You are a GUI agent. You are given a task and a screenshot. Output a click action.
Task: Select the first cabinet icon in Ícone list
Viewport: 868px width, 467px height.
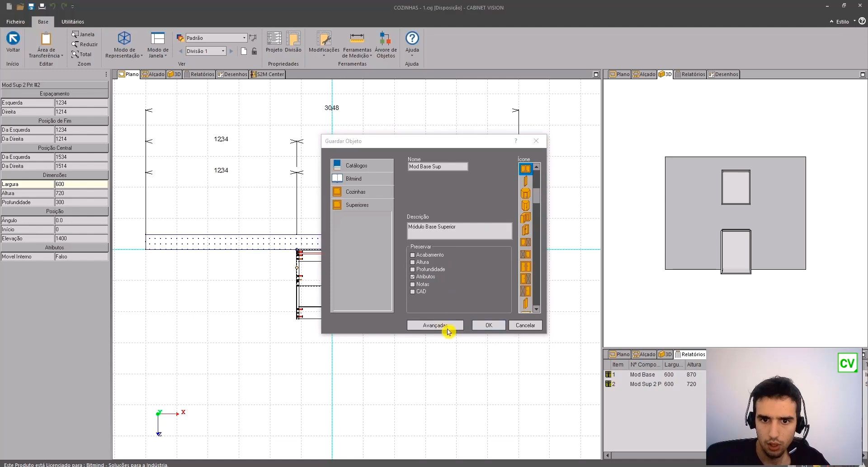pos(525,169)
